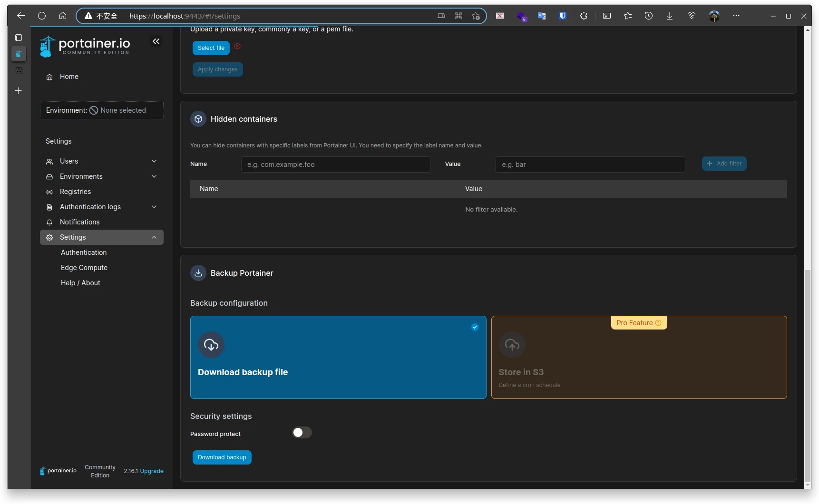Screen dimensions: 819x504
Task: Click the browser refresh icon
Action: (x=42, y=16)
